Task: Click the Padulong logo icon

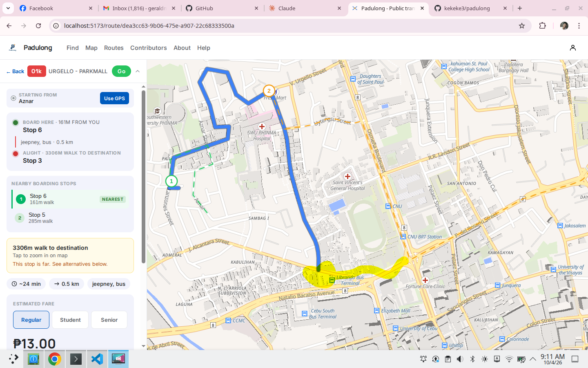Action: (13, 48)
